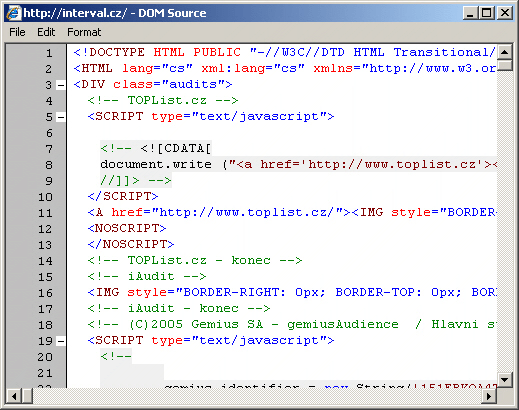Image resolution: width=519 pixels, height=410 pixels.
Task: Click the vertical scrollbar down arrow
Action: pyautogui.click(x=504, y=379)
